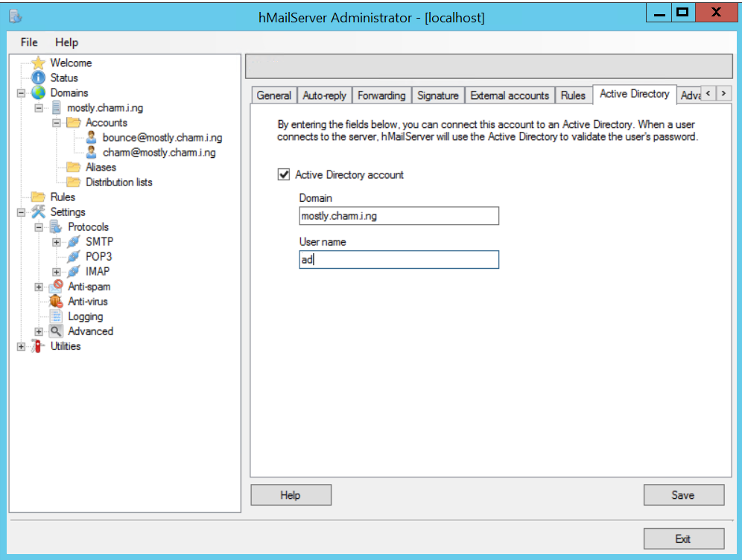Screen dimensions: 742x560
Task: Switch to the Forwarding tab
Action: click(x=381, y=95)
